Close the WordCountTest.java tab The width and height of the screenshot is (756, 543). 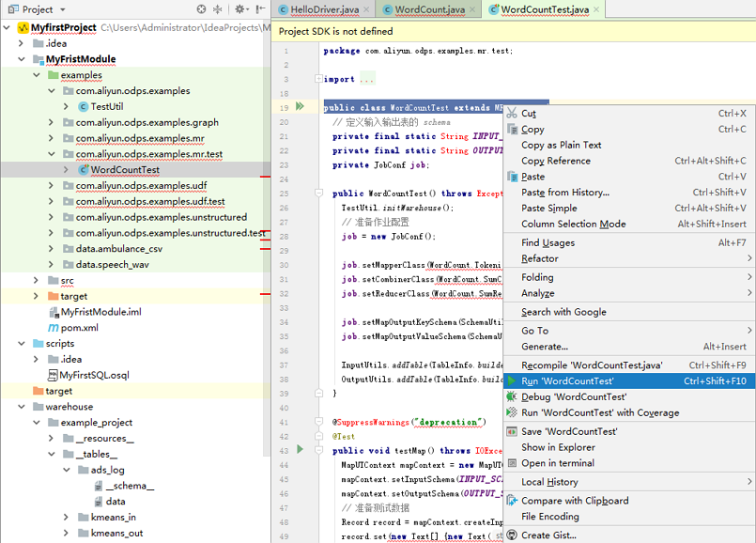tap(597, 9)
